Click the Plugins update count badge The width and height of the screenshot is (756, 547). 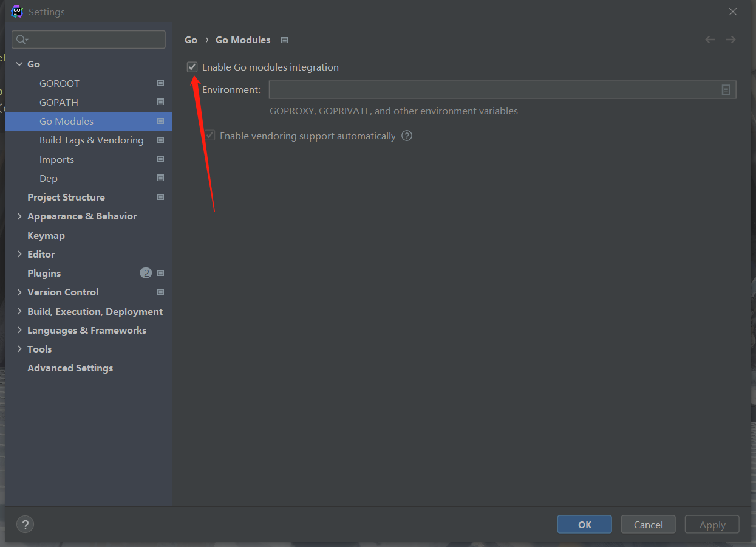pos(146,273)
